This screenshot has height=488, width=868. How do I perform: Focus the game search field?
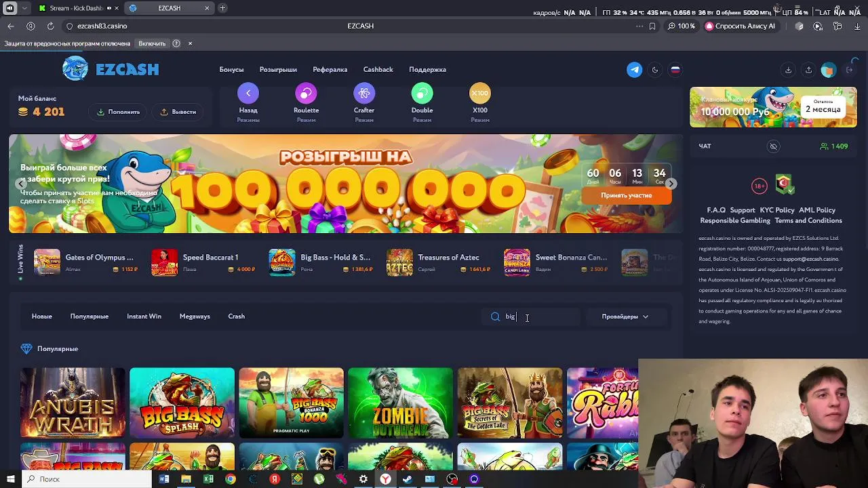point(532,317)
